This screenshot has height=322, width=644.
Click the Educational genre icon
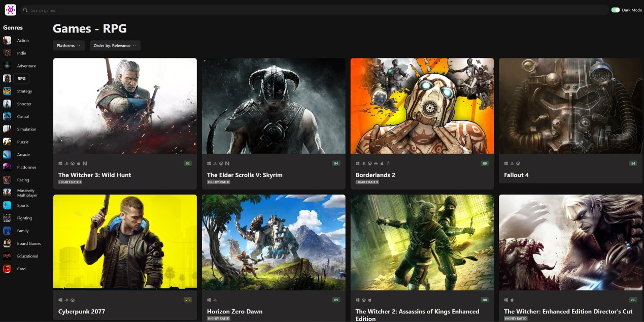coord(7,256)
